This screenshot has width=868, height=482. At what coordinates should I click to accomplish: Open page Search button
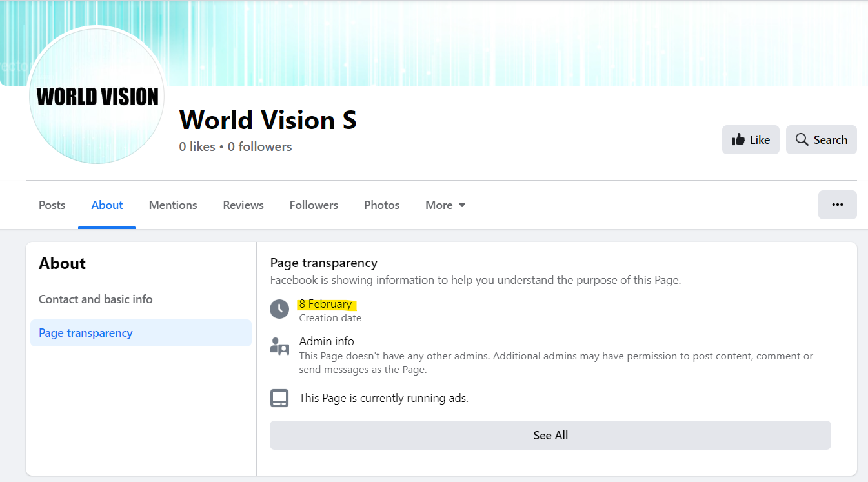[x=822, y=139]
